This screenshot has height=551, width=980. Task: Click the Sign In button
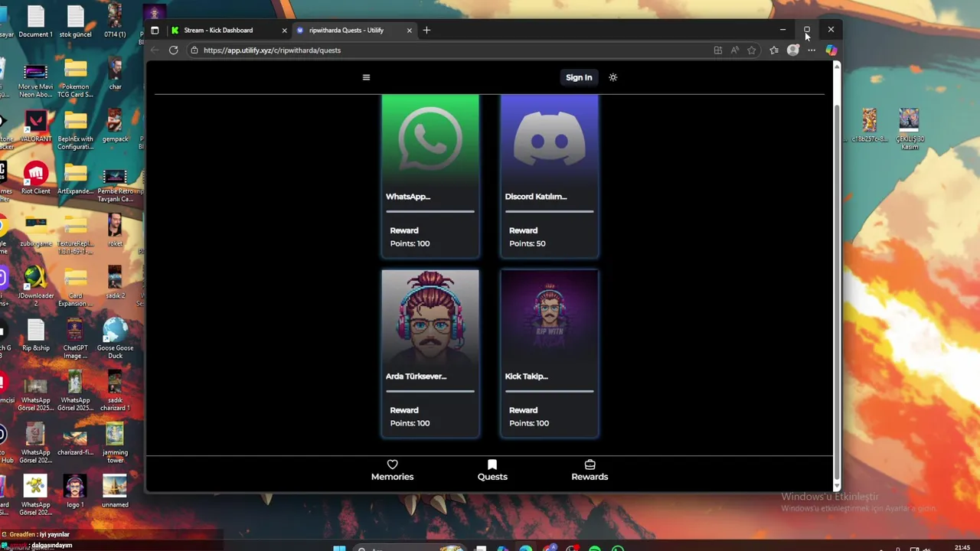click(x=579, y=77)
